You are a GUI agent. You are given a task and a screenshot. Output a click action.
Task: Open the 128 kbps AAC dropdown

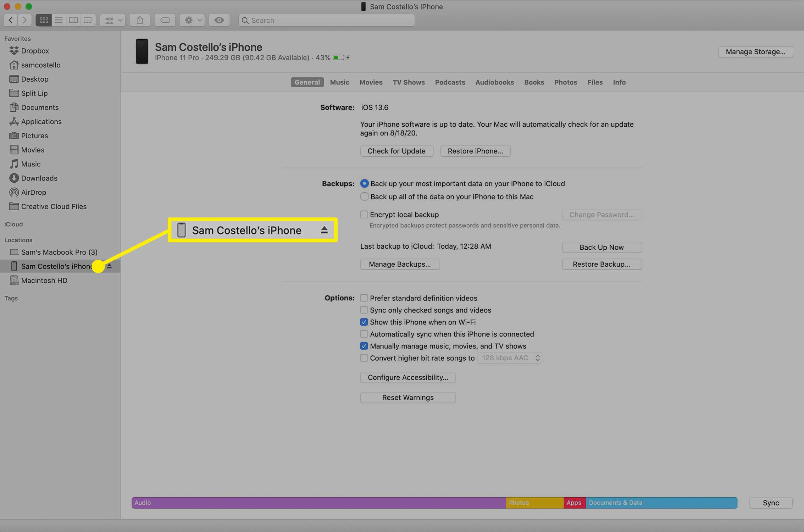510,358
